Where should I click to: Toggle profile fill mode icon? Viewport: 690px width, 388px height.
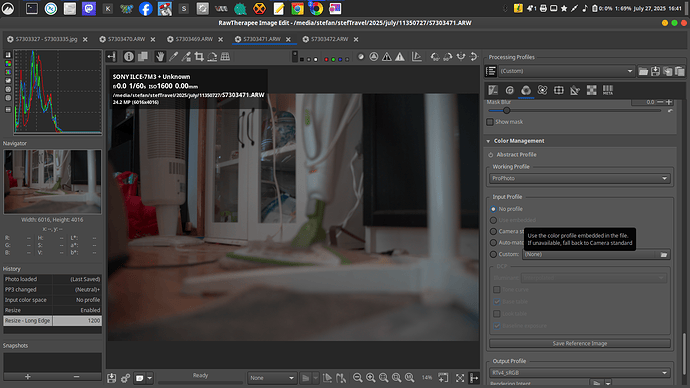(491, 71)
